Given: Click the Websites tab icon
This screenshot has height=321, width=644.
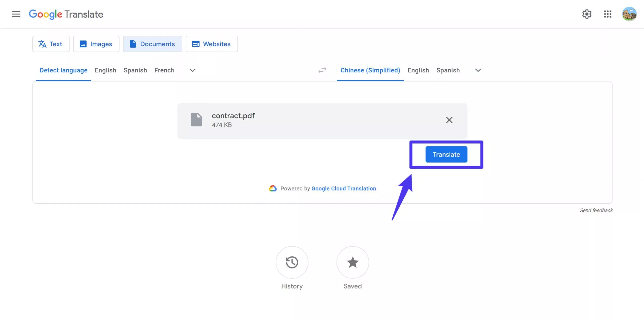Looking at the screenshot, I should tap(195, 44).
